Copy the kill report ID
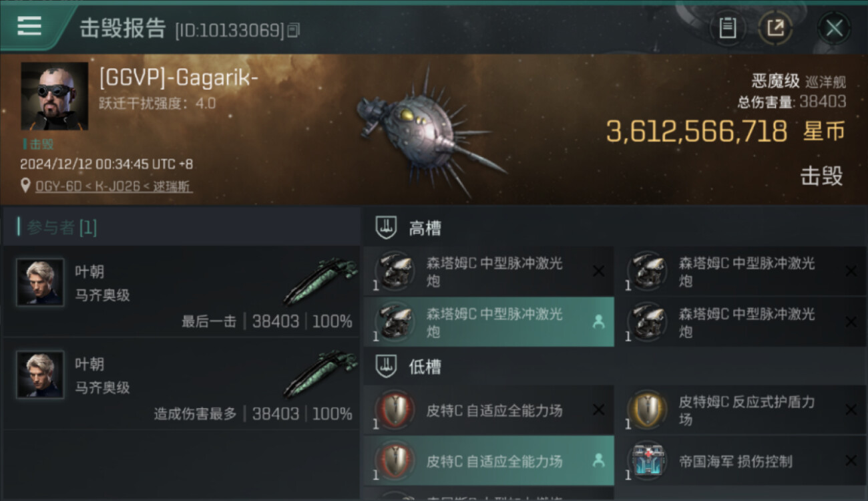Image resolution: width=868 pixels, height=501 pixels. [x=294, y=29]
